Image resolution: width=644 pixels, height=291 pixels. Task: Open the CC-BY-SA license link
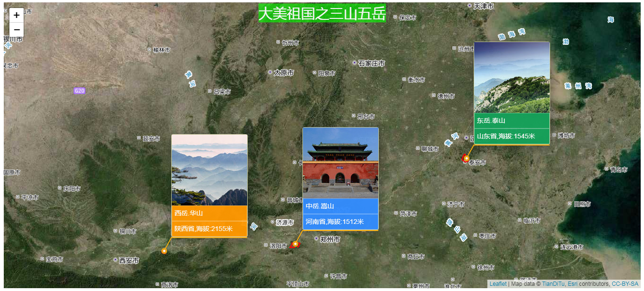coord(625,284)
